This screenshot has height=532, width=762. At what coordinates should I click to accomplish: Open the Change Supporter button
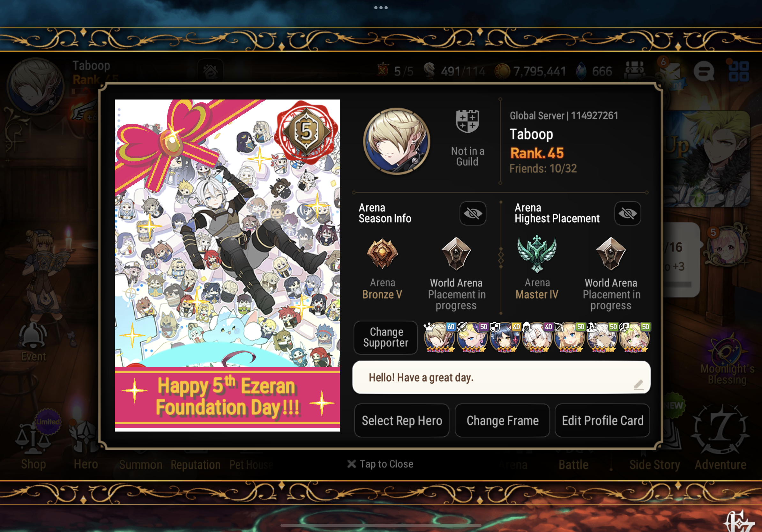386,337
